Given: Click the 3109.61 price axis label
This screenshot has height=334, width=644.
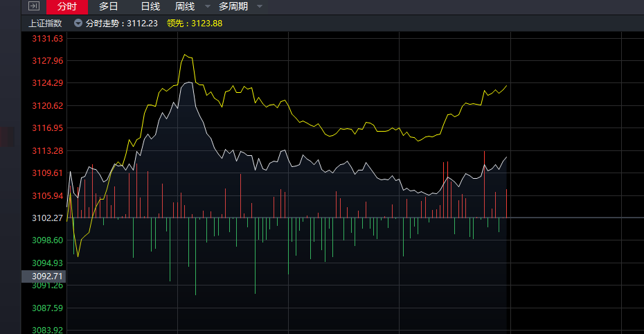Looking at the screenshot, I should (x=48, y=173).
